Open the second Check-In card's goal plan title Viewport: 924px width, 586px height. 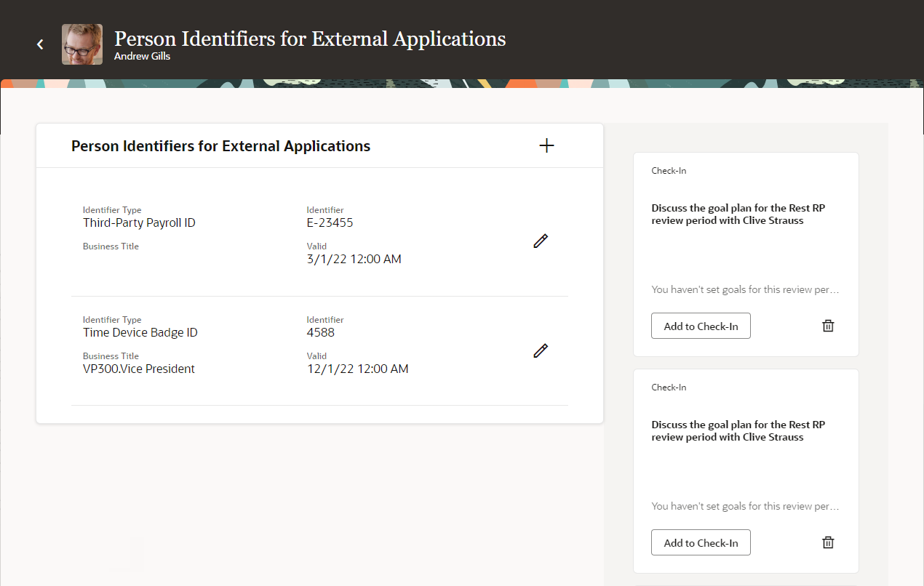point(738,431)
